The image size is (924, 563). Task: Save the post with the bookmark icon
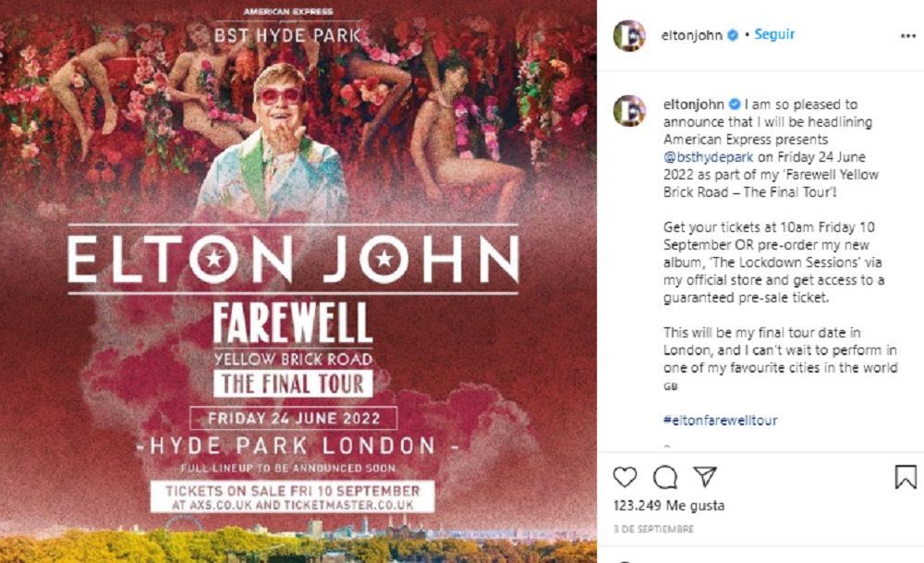906,476
